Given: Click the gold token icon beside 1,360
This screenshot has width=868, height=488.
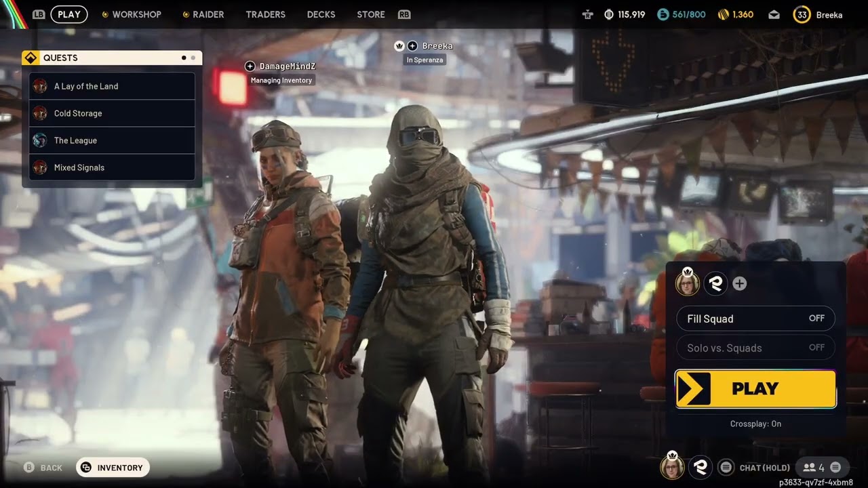Looking at the screenshot, I should [724, 14].
